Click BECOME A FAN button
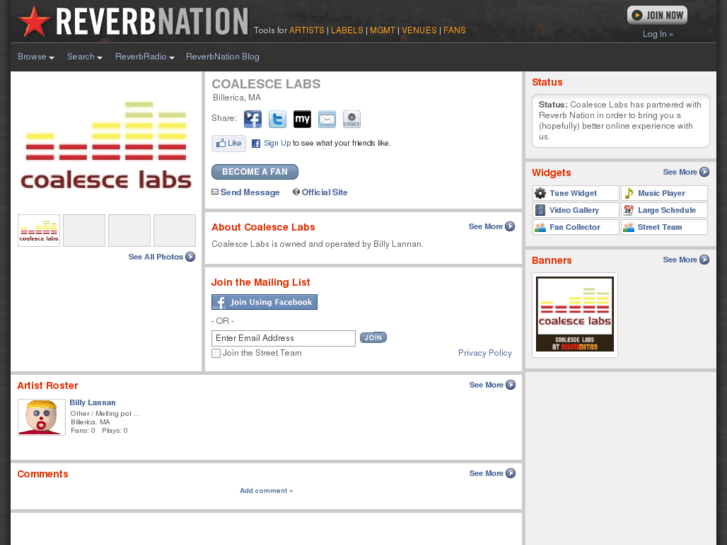The image size is (727, 545). pos(255,172)
